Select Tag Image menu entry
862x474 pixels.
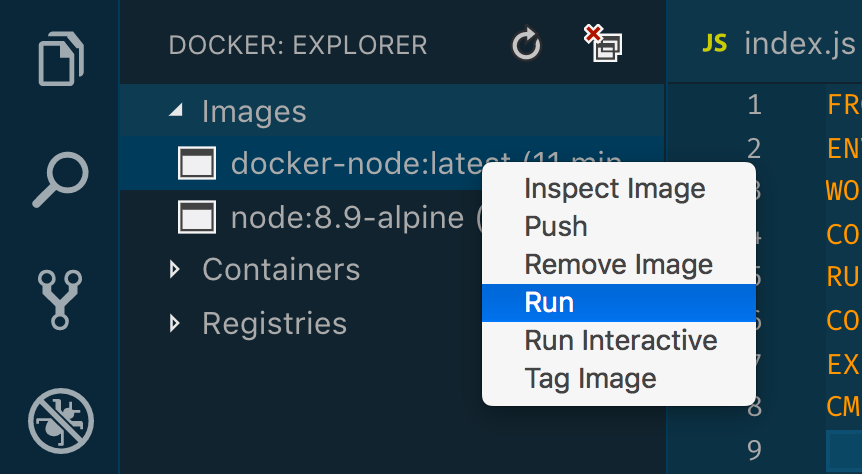[x=619, y=379]
